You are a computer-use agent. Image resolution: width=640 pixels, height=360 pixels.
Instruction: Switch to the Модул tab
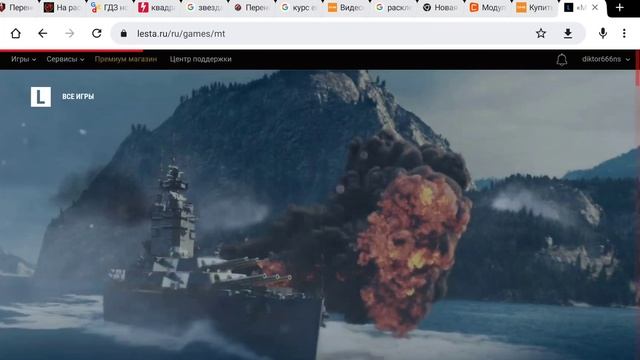(488, 7)
